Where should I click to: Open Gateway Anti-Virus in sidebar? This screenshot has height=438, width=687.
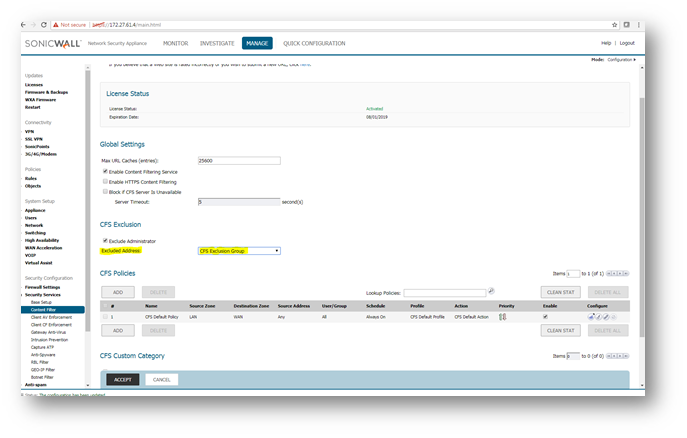click(48, 332)
